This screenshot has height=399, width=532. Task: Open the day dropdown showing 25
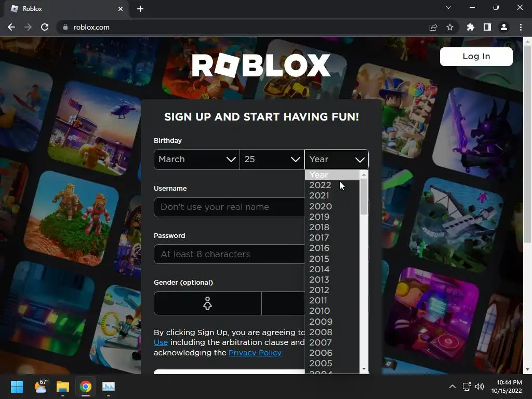[272, 159]
